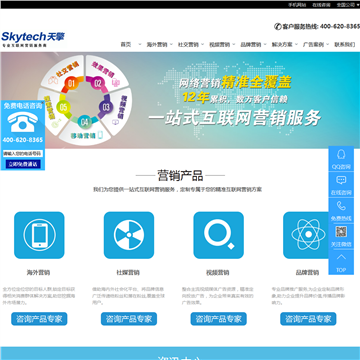Click the 社媒营销 product title text
The width and height of the screenshot is (360, 360).
128,272
